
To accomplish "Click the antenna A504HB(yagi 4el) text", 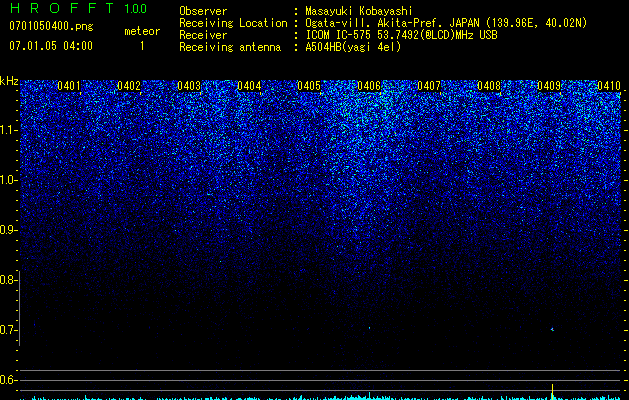I will 353,47.
